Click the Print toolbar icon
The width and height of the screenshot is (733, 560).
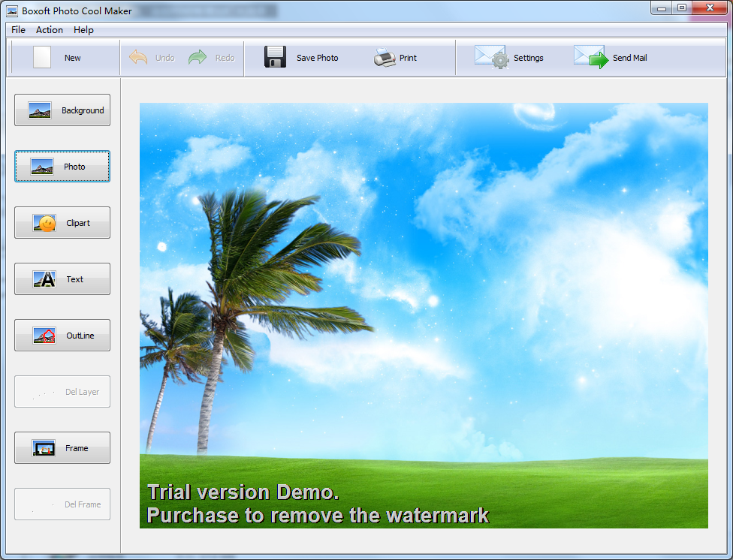[x=396, y=57]
